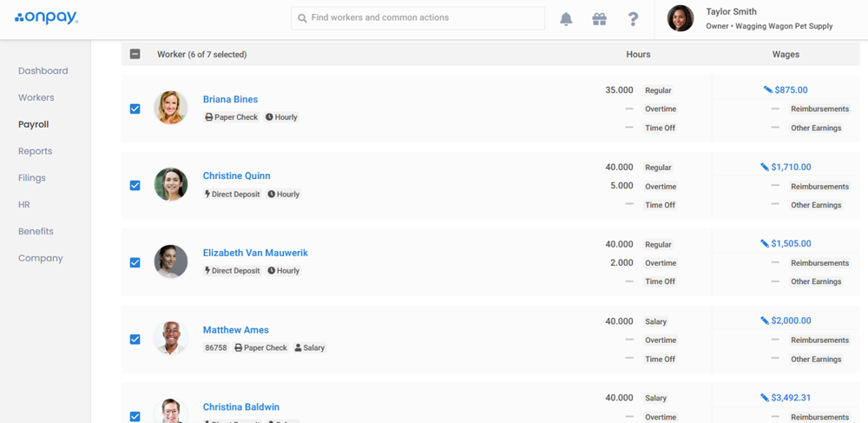Click Matthew Ames profile photo

pyautogui.click(x=171, y=338)
